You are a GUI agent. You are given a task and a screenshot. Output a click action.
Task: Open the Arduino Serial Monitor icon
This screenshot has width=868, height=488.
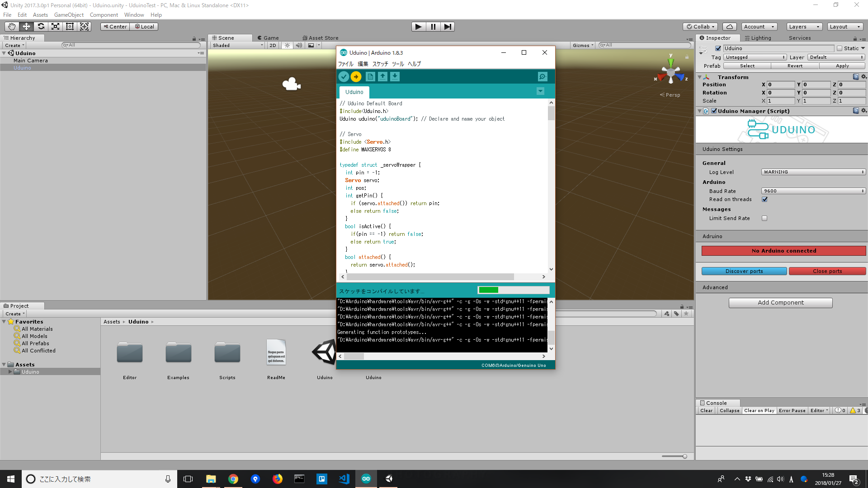pyautogui.click(x=542, y=77)
